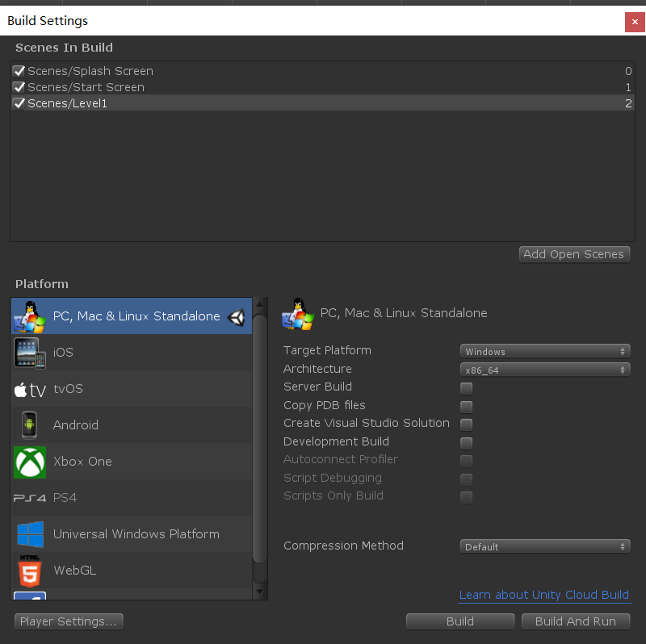Click the Compression Method label
This screenshot has height=644, width=646.
(343, 546)
